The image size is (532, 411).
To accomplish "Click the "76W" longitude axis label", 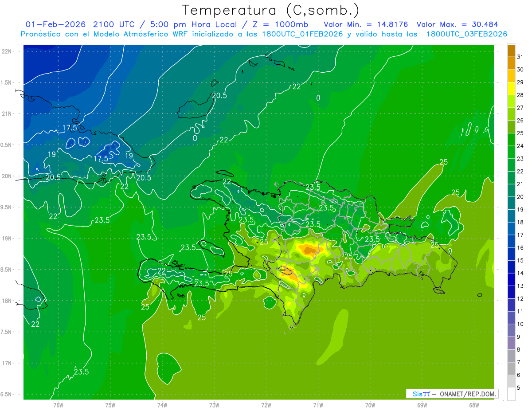I will pos(58,405).
